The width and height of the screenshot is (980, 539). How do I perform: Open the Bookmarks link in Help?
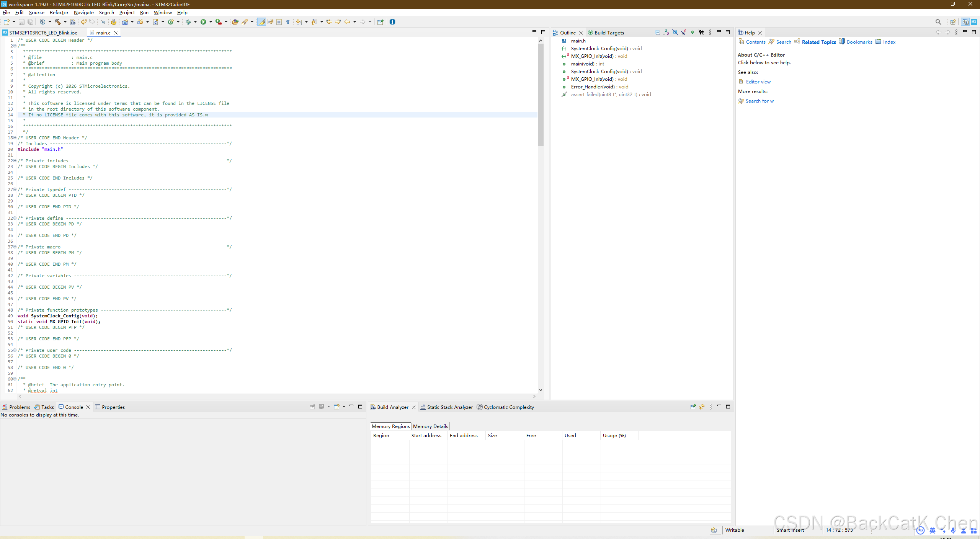[x=859, y=42]
